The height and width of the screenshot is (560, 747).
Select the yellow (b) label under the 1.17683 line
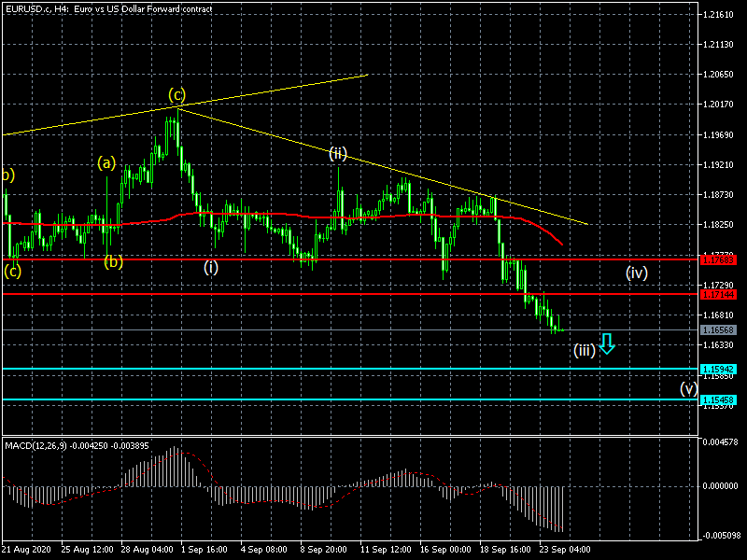pyautogui.click(x=113, y=261)
